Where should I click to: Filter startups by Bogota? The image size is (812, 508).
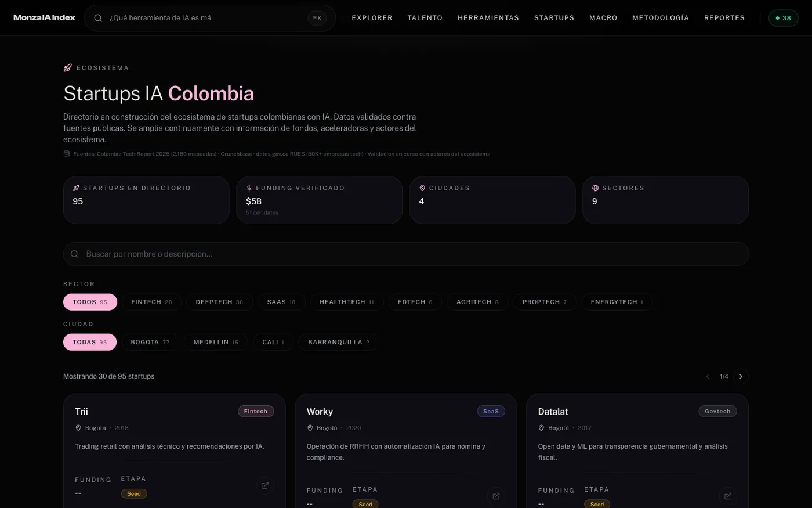pyautogui.click(x=150, y=342)
